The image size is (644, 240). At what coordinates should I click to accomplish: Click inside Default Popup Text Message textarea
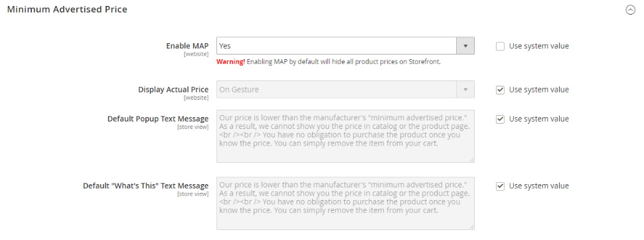pyautogui.click(x=345, y=136)
